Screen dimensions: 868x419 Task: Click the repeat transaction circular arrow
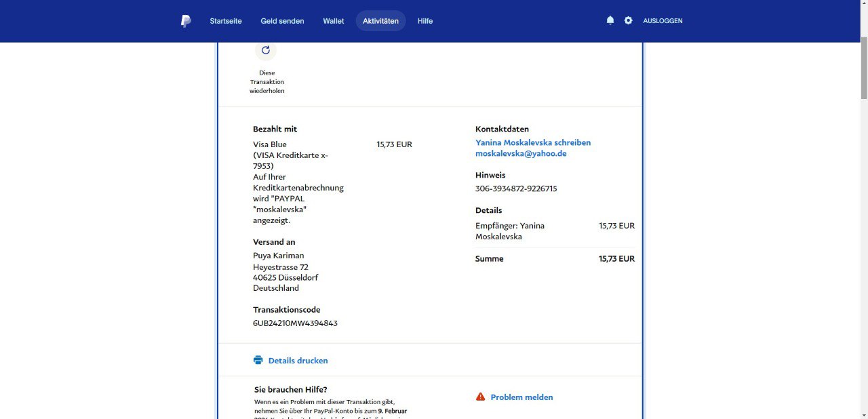[x=266, y=50]
